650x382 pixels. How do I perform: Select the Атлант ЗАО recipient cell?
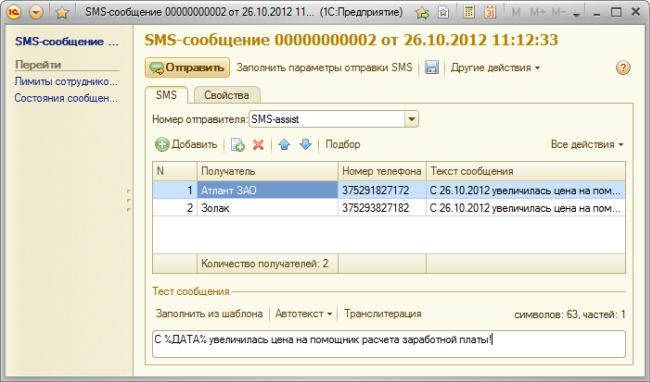tap(267, 190)
